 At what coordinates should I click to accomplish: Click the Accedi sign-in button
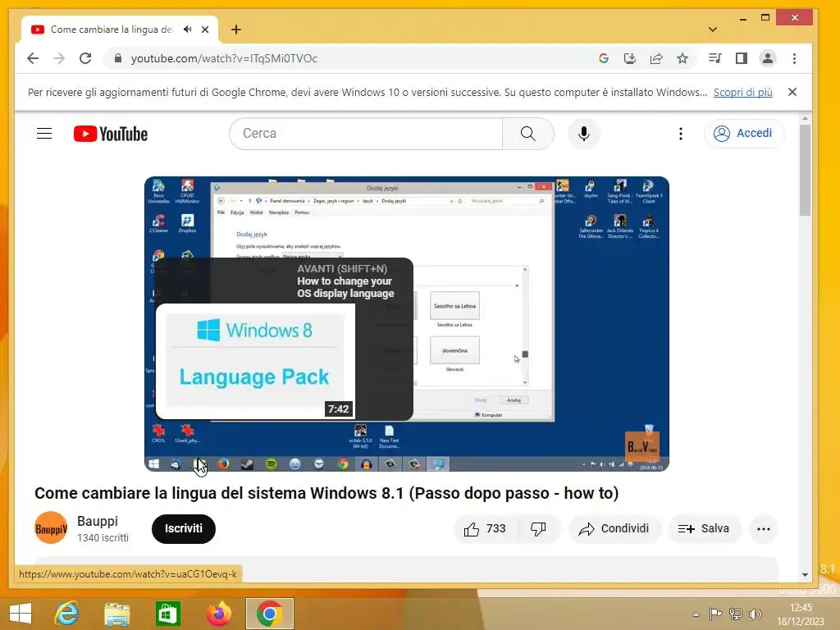point(745,134)
